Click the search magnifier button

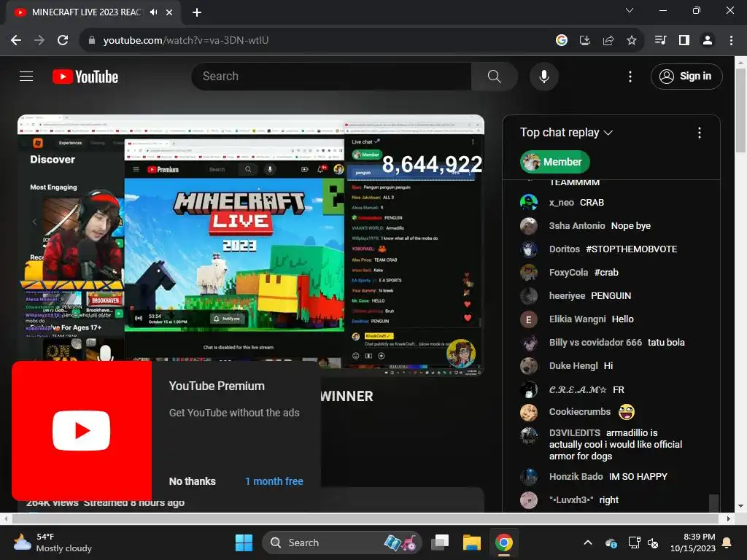point(494,76)
